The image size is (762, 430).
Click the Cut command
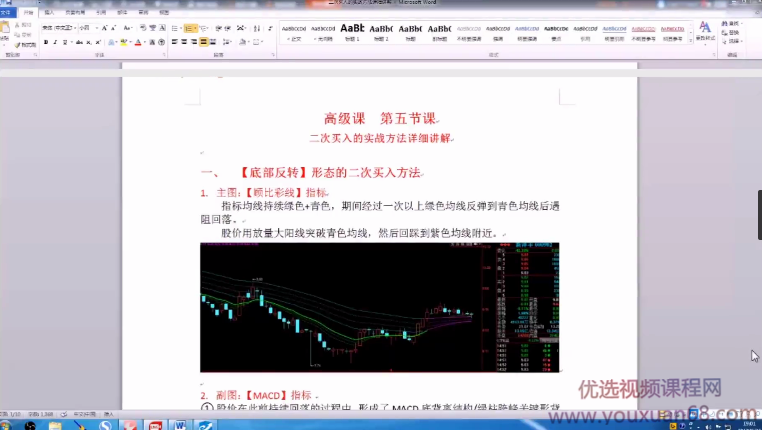[x=23, y=25]
